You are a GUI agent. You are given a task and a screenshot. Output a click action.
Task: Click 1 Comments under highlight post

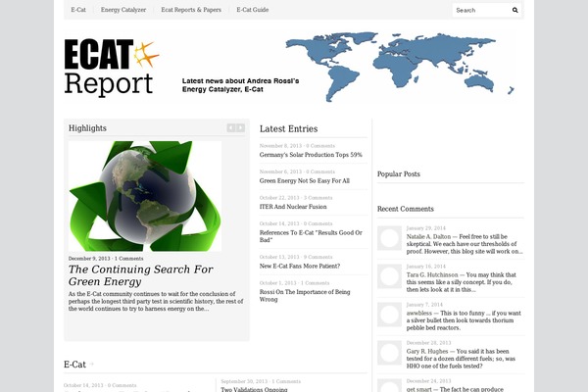[128, 259]
